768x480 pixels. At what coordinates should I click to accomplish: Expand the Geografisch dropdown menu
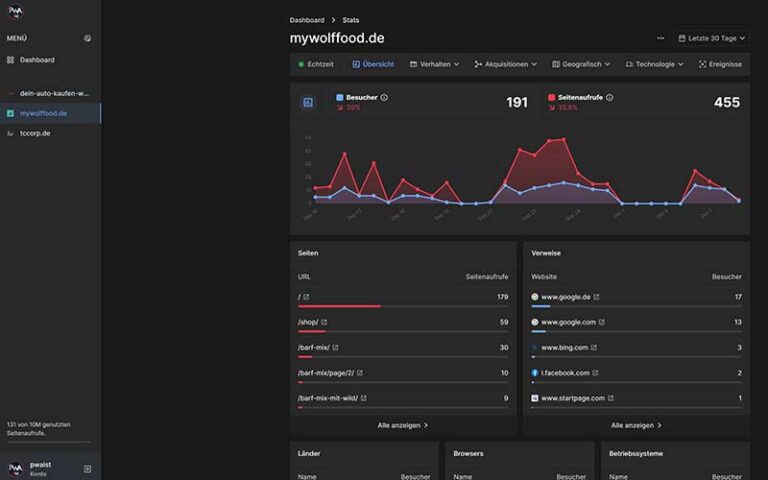tap(581, 64)
